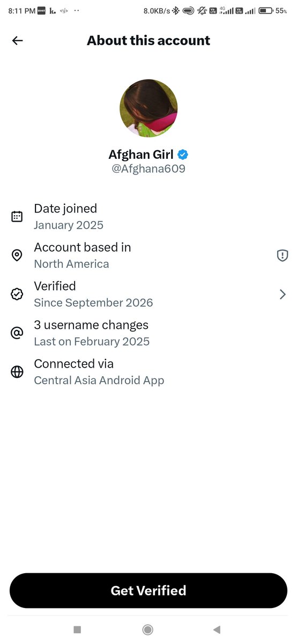Tap the verified checkmark row icon

17,294
